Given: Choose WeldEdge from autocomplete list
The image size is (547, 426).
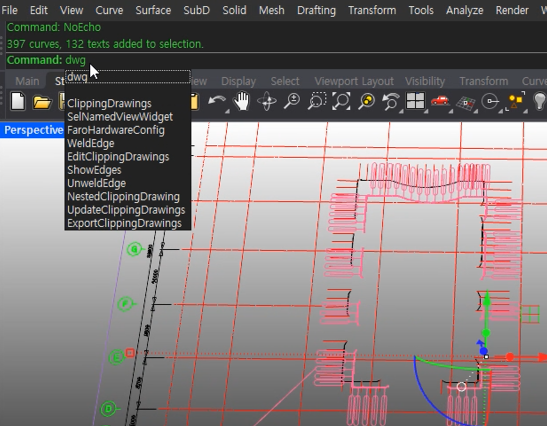Looking at the screenshot, I should [x=91, y=143].
